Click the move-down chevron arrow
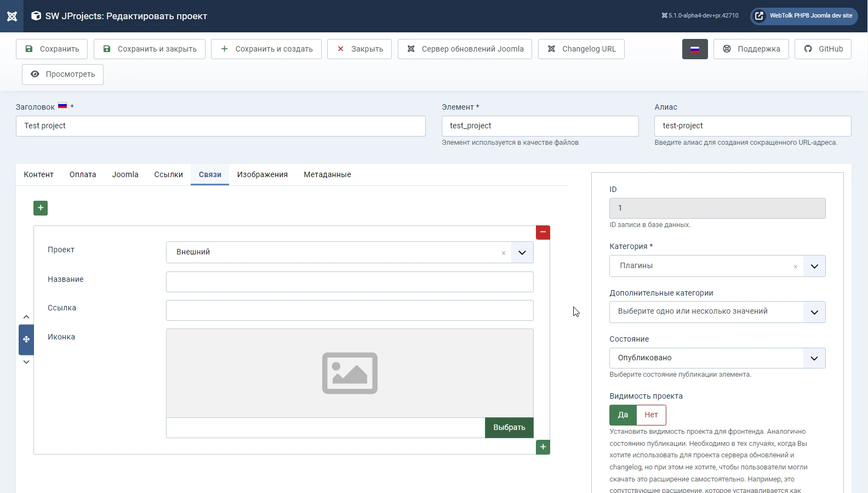 tap(26, 362)
